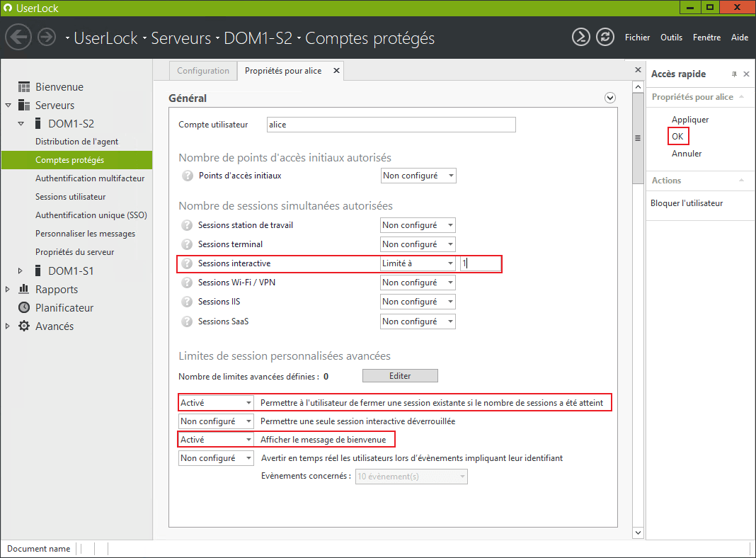
Task: Switch to the Configuration tab
Action: coord(203,70)
